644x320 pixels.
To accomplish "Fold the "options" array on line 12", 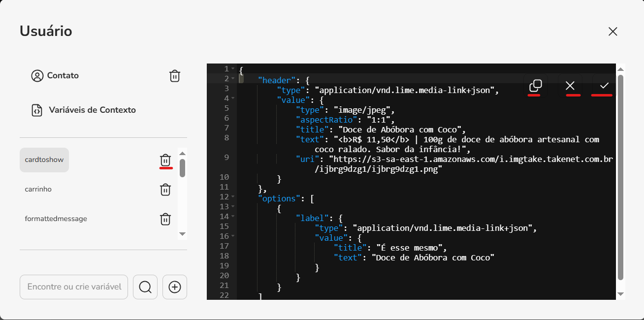I will coord(233,197).
